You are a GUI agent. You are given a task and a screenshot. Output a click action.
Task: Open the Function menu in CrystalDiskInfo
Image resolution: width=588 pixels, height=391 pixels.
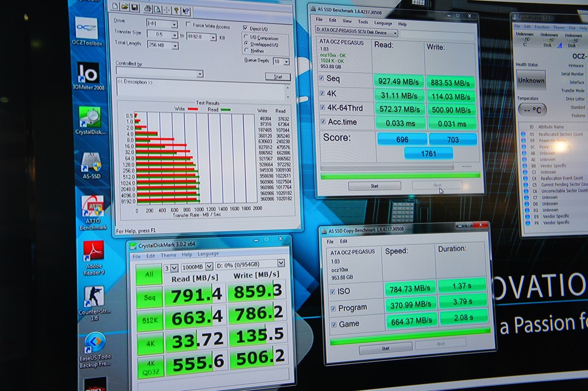point(541,27)
